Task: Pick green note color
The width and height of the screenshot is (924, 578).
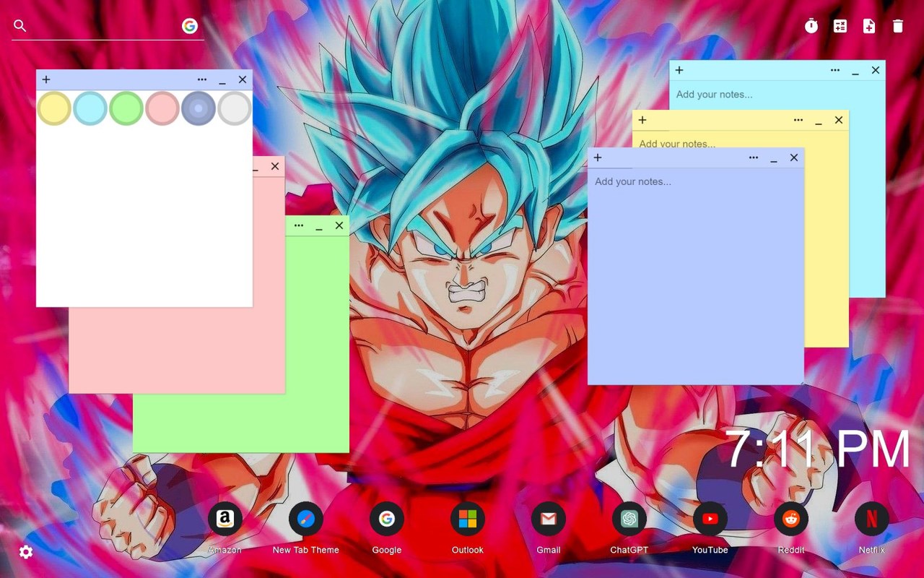Action: (126, 108)
